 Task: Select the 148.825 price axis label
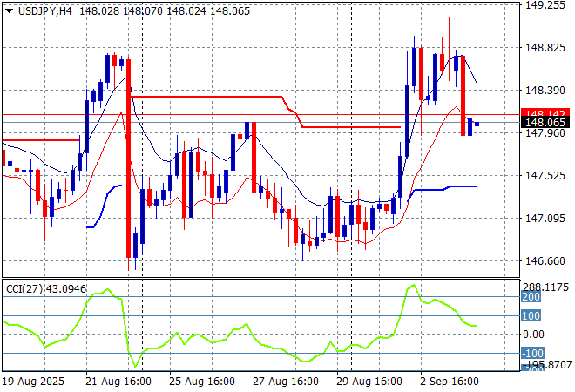click(x=545, y=47)
